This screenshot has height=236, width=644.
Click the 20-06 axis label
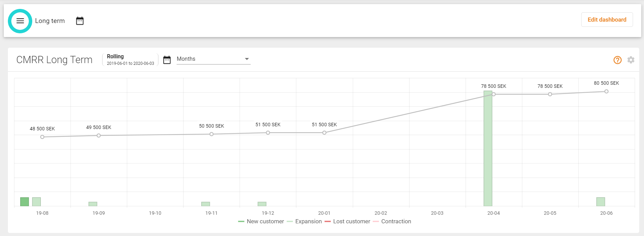[607, 213]
